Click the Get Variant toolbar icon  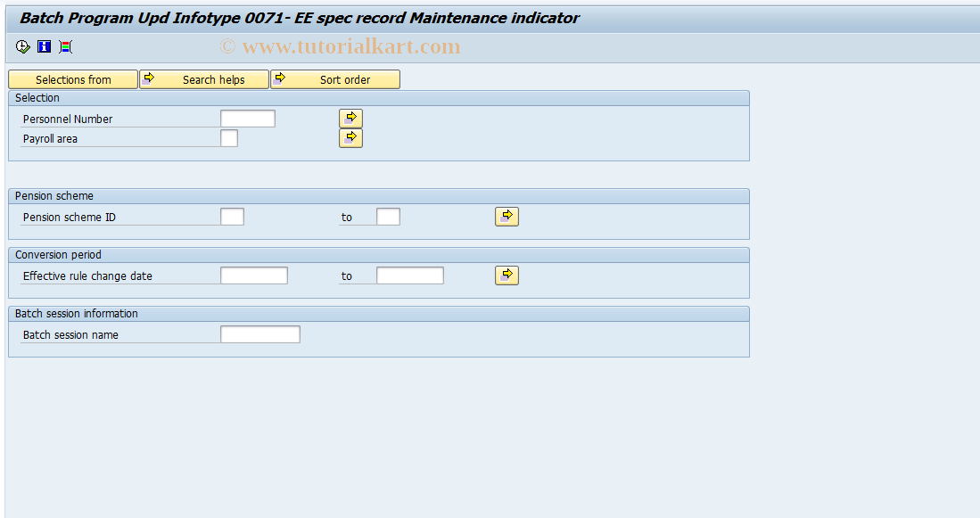coord(66,47)
